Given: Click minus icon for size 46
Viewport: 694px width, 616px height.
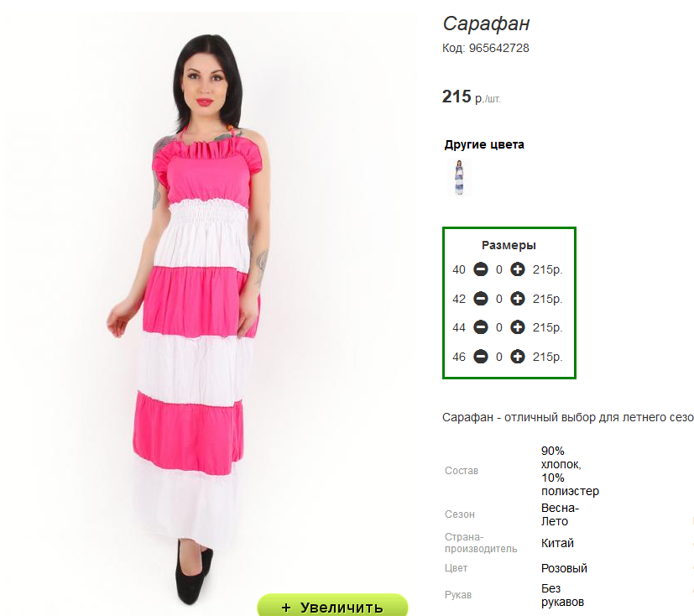Looking at the screenshot, I should pos(481,357).
